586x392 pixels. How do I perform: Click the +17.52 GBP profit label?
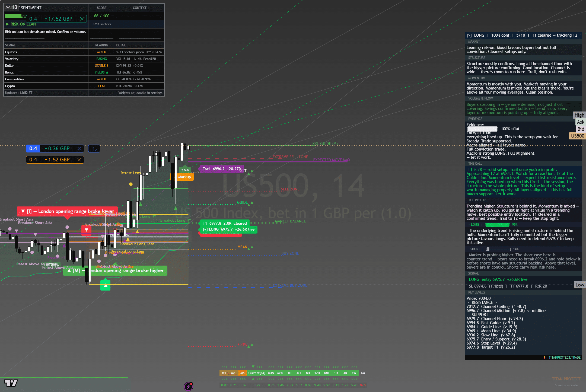pyautogui.click(x=58, y=19)
